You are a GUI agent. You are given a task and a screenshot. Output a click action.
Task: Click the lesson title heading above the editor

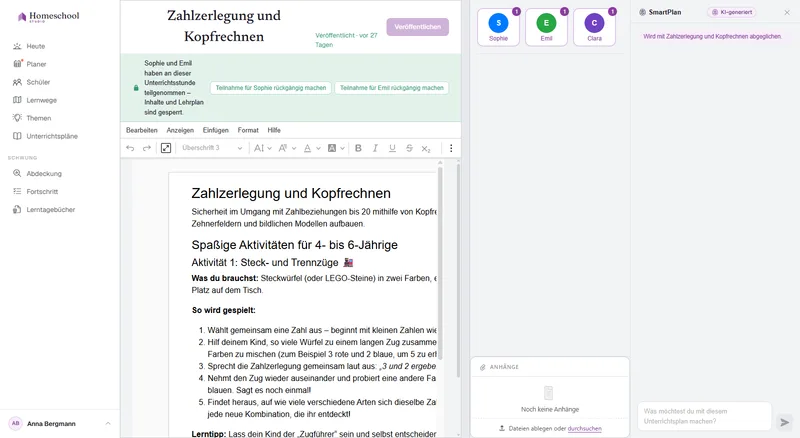[224, 26]
